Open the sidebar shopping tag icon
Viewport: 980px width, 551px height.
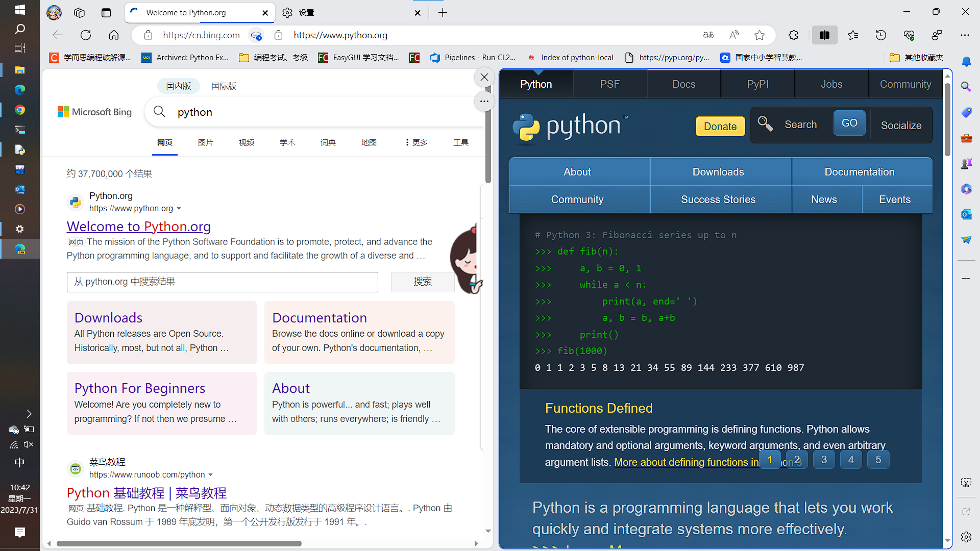[x=966, y=112]
